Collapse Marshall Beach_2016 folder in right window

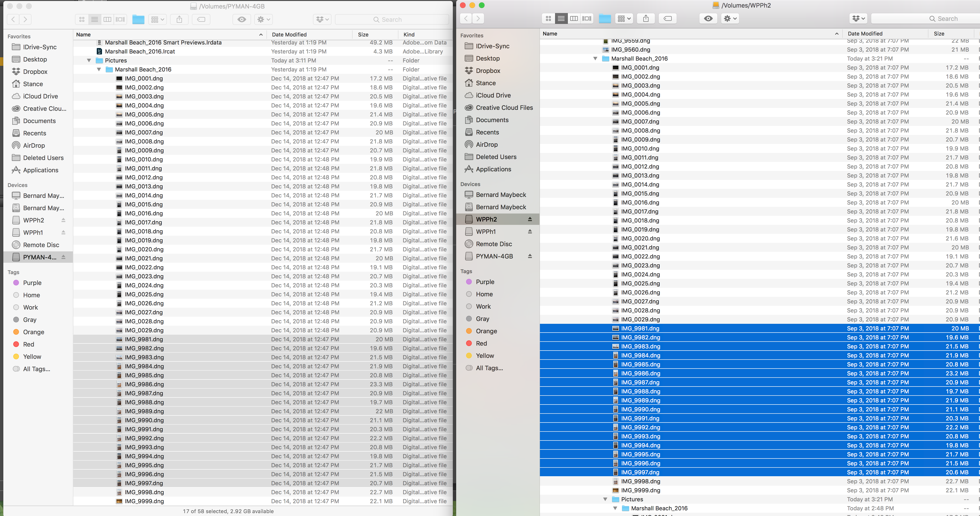(595, 59)
